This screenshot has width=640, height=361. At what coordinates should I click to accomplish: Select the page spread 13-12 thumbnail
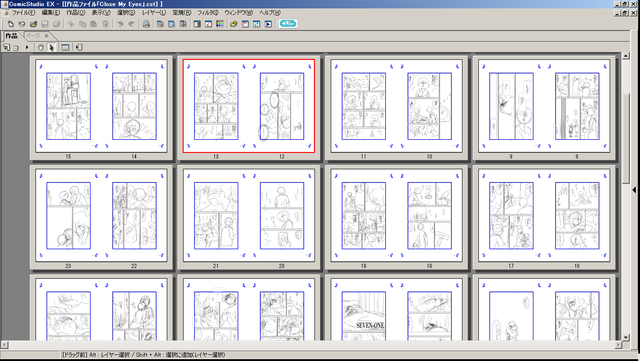click(249, 106)
